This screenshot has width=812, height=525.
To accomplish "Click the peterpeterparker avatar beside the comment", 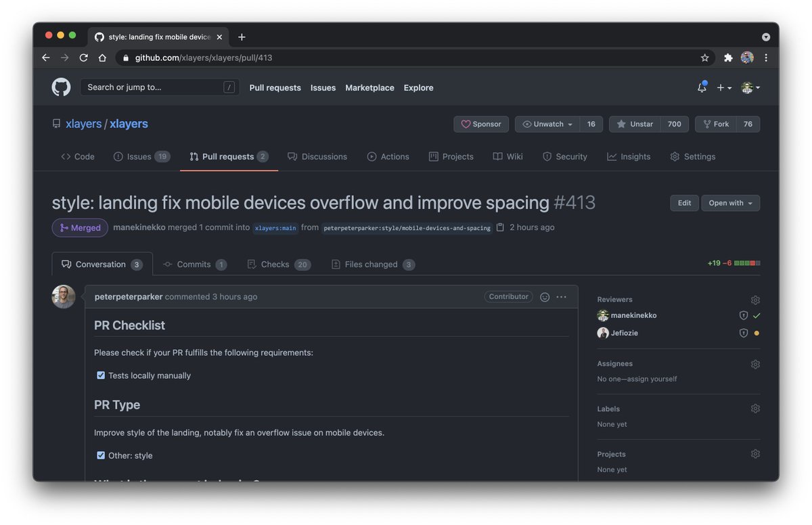I will click(x=64, y=296).
